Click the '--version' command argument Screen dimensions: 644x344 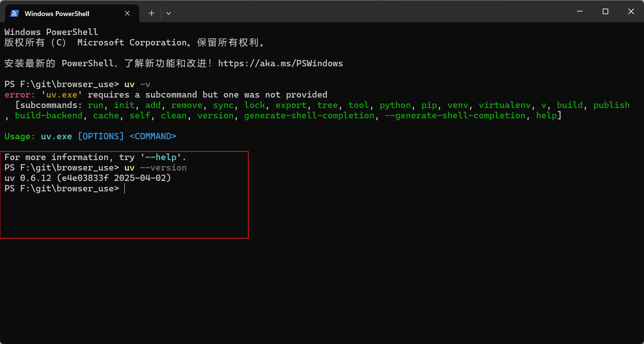tap(163, 168)
